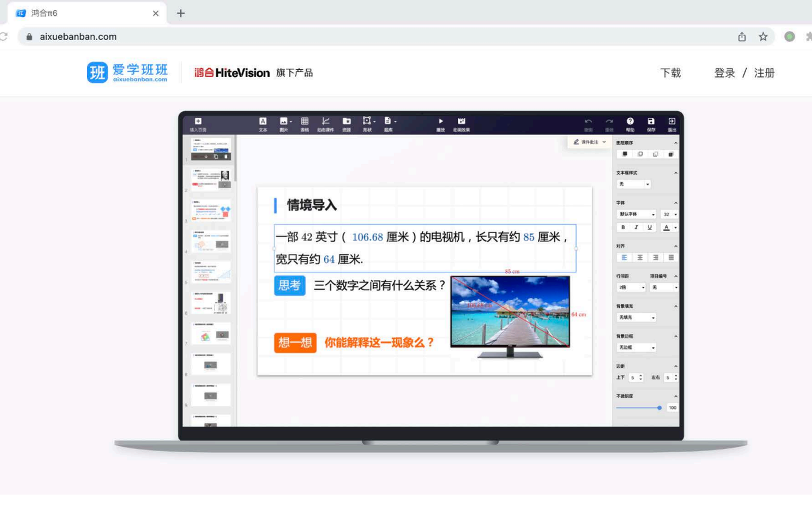Viewport: 812px width, 508px height.
Task: Open 动画效果 (animation effects) panel
Action: click(x=461, y=123)
